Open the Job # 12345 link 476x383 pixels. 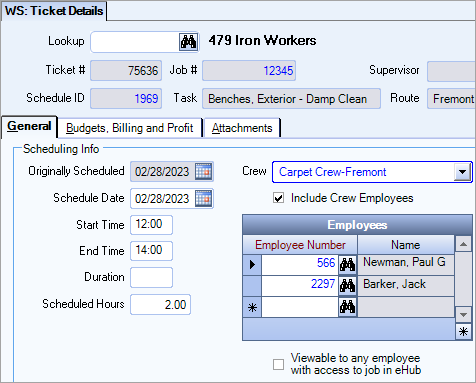tap(278, 71)
